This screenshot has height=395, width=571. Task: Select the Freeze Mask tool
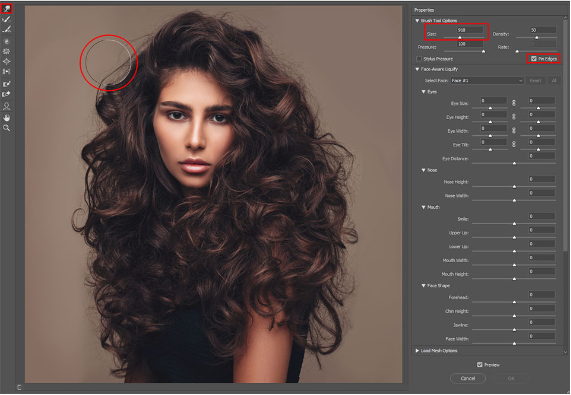point(7,84)
